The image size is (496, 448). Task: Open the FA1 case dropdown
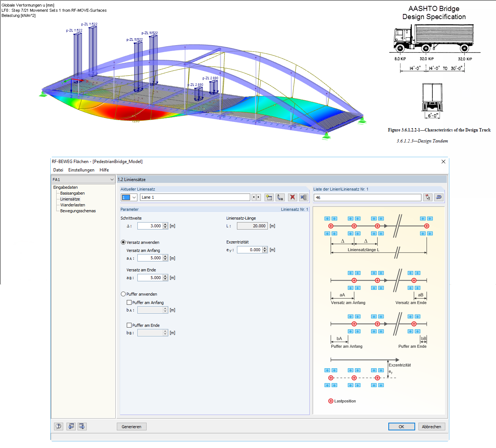[112, 180]
